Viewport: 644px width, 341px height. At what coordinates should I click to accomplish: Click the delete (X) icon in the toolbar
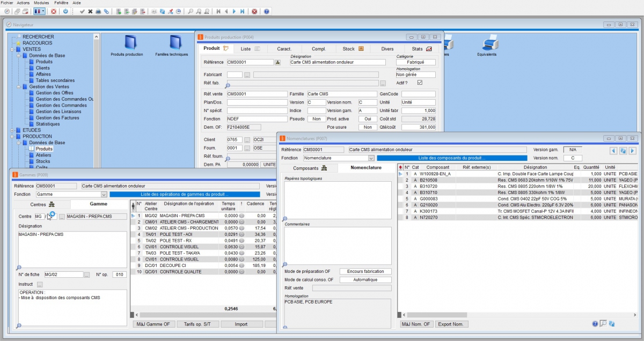(90, 11)
